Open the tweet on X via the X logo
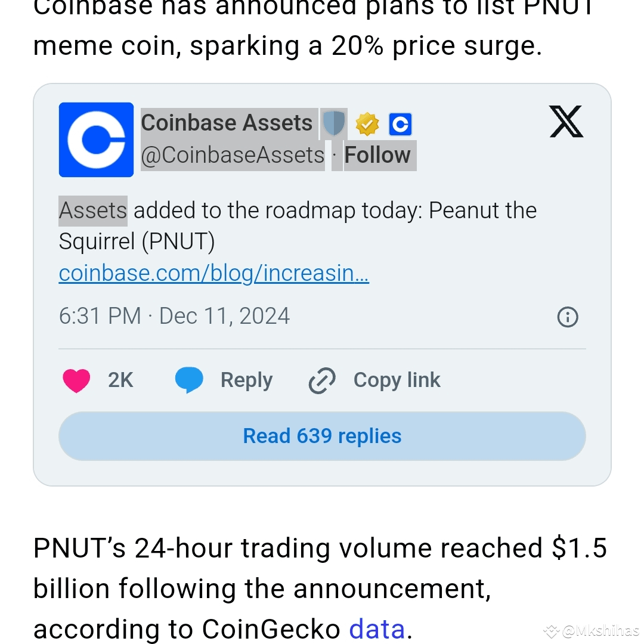 coord(565,122)
